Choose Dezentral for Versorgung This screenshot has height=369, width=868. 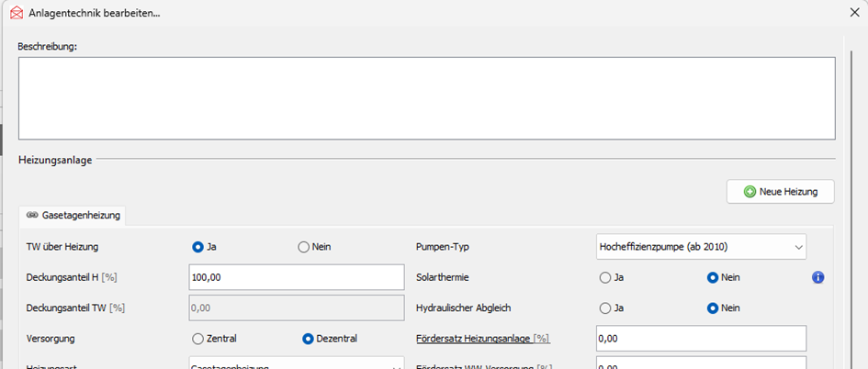click(309, 338)
